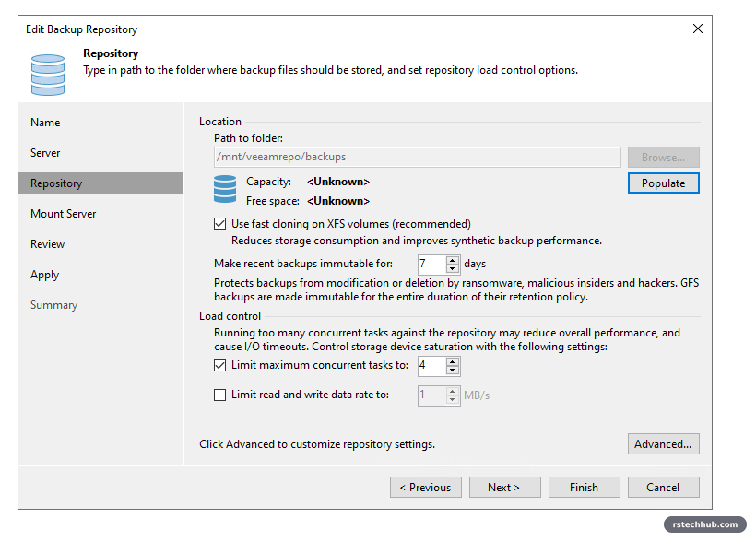Decrease concurrent tasks with down arrow

pyautogui.click(x=453, y=371)
